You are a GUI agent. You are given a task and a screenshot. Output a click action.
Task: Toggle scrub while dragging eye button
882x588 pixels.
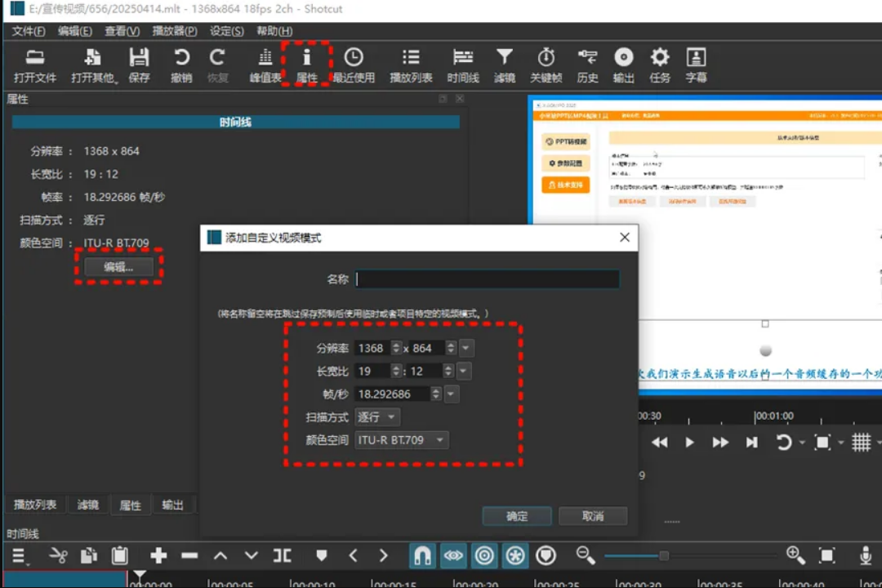[x=453, y=556]
